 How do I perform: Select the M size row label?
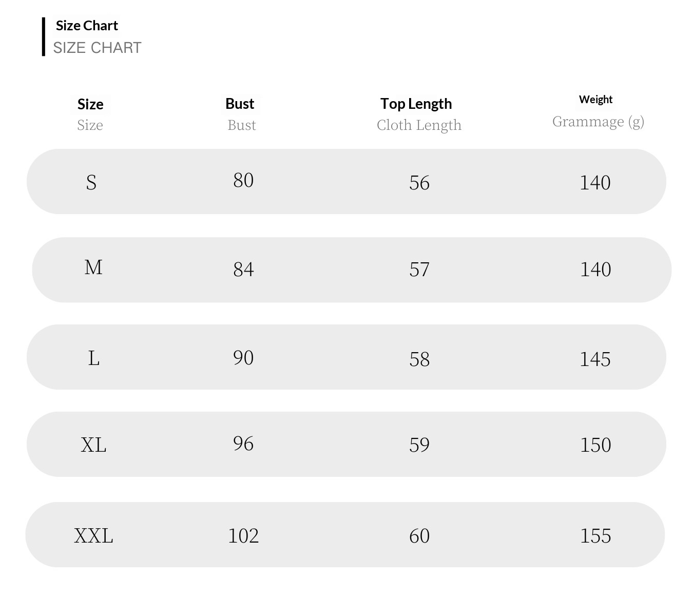[93, 267]
